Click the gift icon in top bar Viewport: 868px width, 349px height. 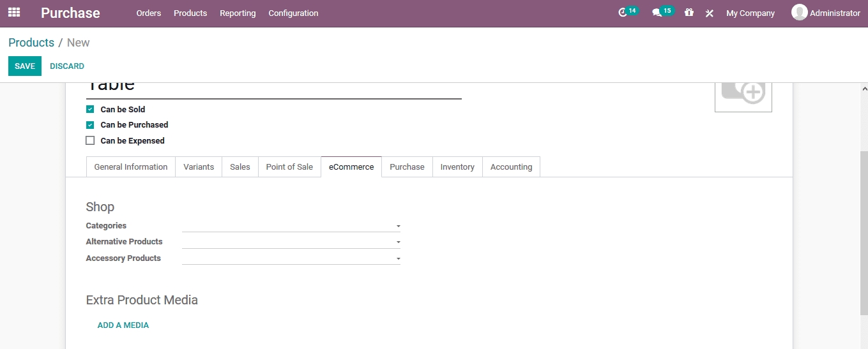pyautogui.click(x=689, y=13)
